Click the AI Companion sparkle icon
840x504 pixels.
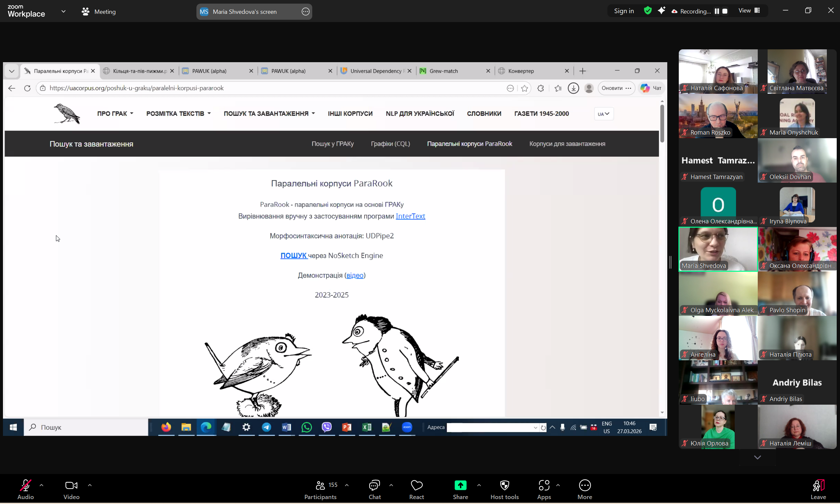click(661, 11)
